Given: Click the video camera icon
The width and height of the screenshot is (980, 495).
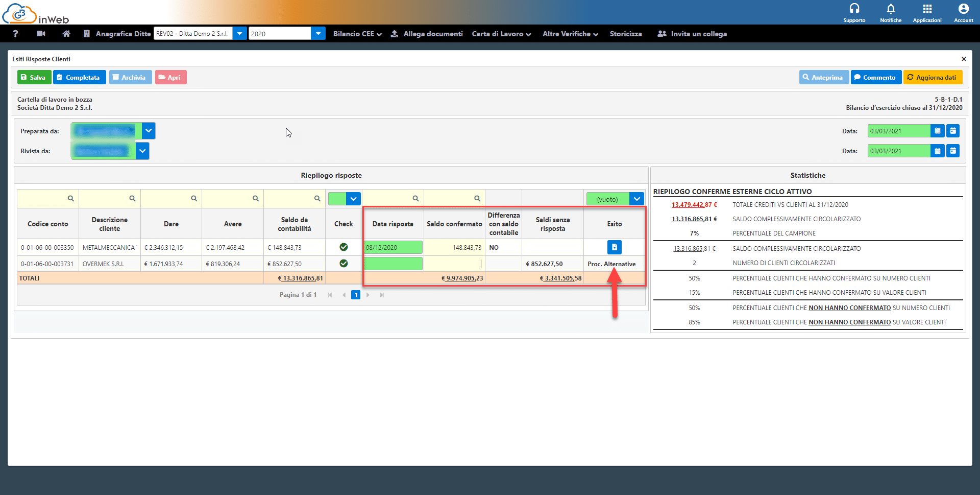Looking at the screenshot, I should pos(41,34).
